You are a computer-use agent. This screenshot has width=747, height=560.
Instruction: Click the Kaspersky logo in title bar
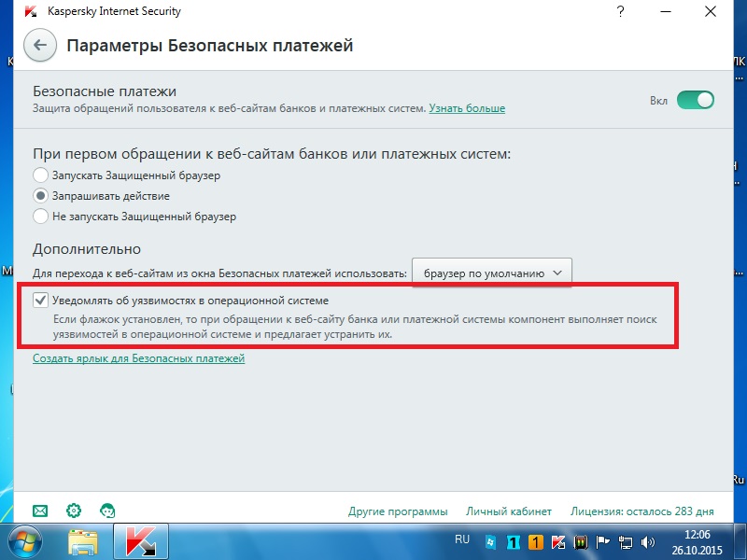point(31,11)
